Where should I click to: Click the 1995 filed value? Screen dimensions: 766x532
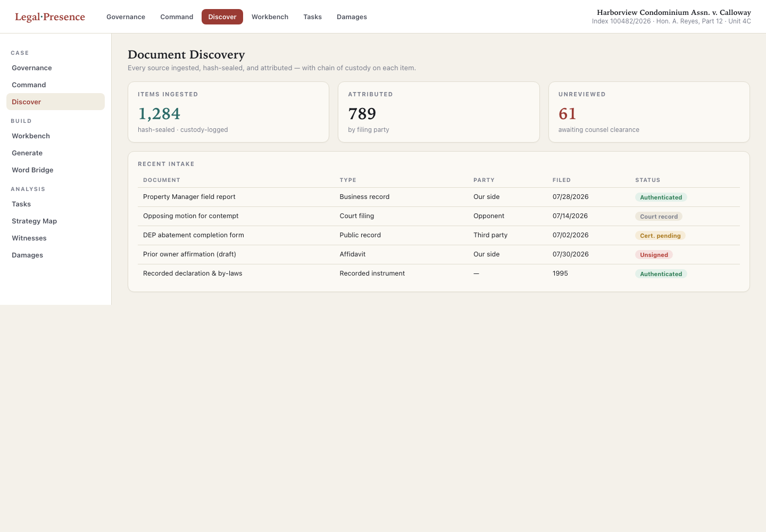pos(560,273)
